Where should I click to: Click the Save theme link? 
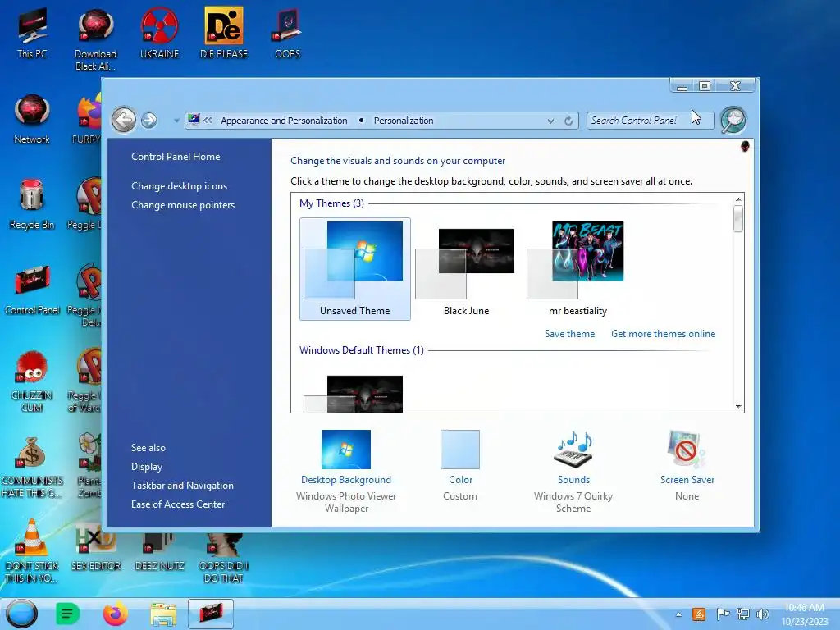tap(569, 334)
